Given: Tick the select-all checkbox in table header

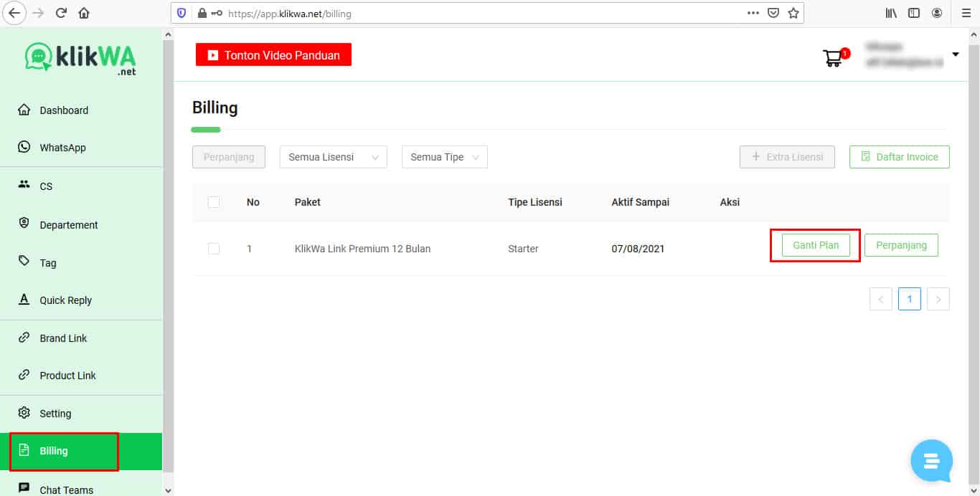Looking at the screenshot, I should point(214,202).
